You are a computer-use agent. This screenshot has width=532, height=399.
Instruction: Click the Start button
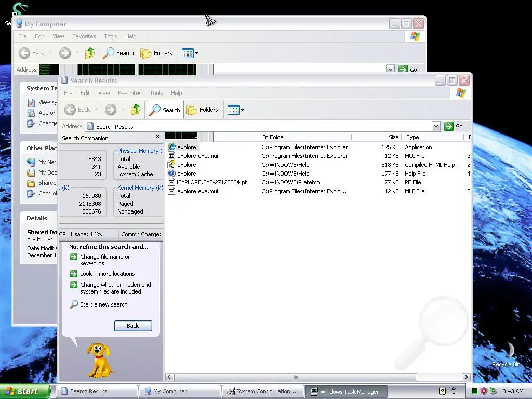(25, 391)
